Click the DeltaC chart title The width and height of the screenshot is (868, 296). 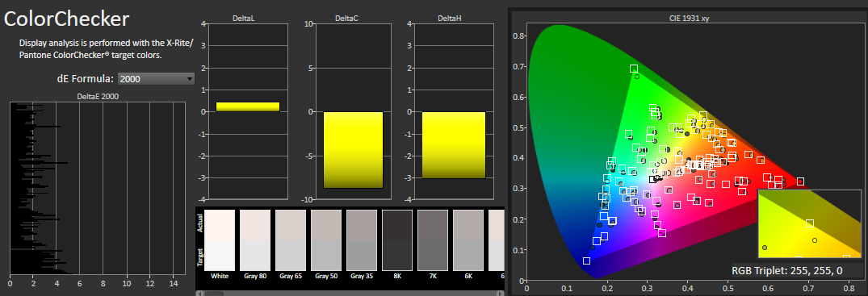pyautogui.click(x=346, y=19)
